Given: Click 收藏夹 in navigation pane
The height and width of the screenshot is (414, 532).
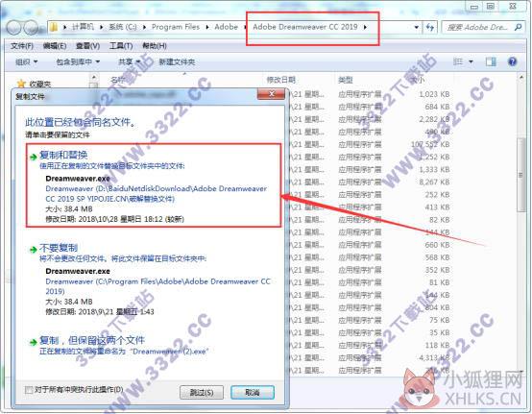Looking at the screenshot, I should tap(40, 84).
